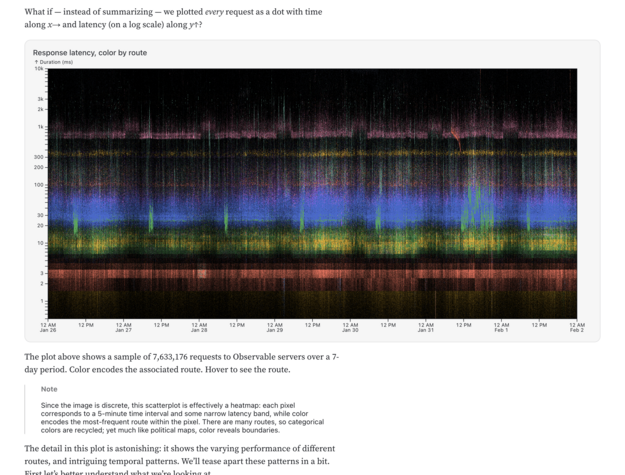625x475 pixels.
Task: Click the blue latency band in the heatmap
Action: click(x=300, y=213)
